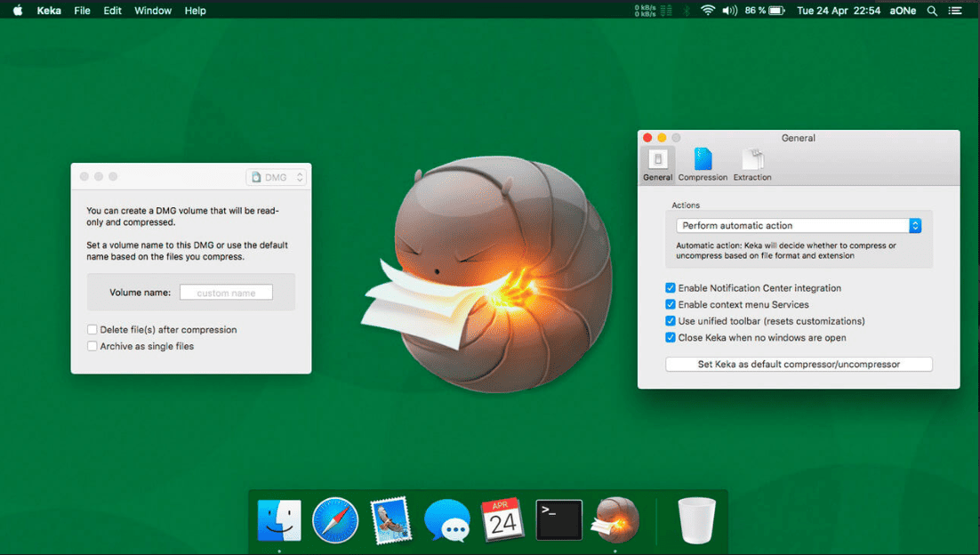980x555 pixels.
Task: Open the Apple menu
Action: click(x=18, y=10)
